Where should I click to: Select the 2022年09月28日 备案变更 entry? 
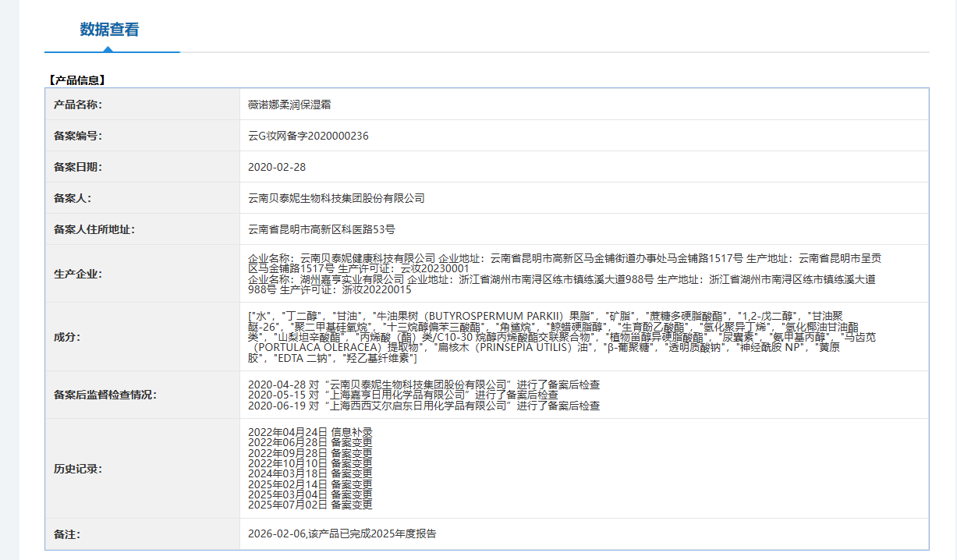point(310,453)
